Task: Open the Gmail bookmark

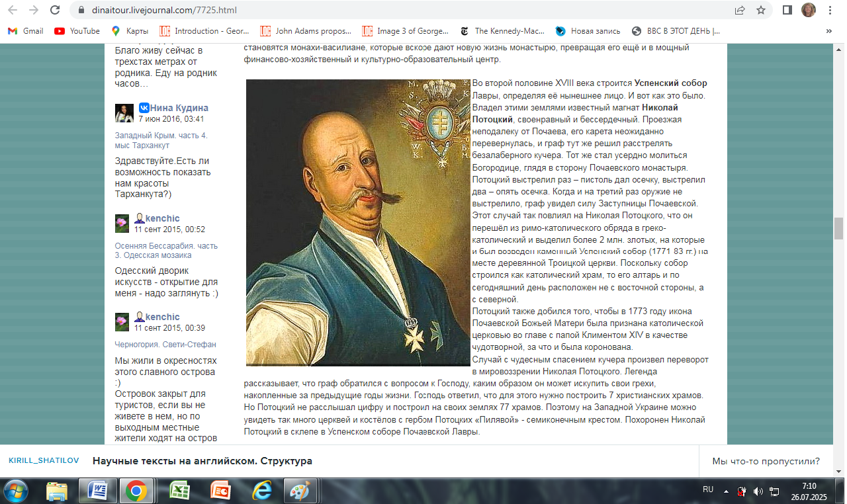Action: pyautogui.click(x=25, y=31)
